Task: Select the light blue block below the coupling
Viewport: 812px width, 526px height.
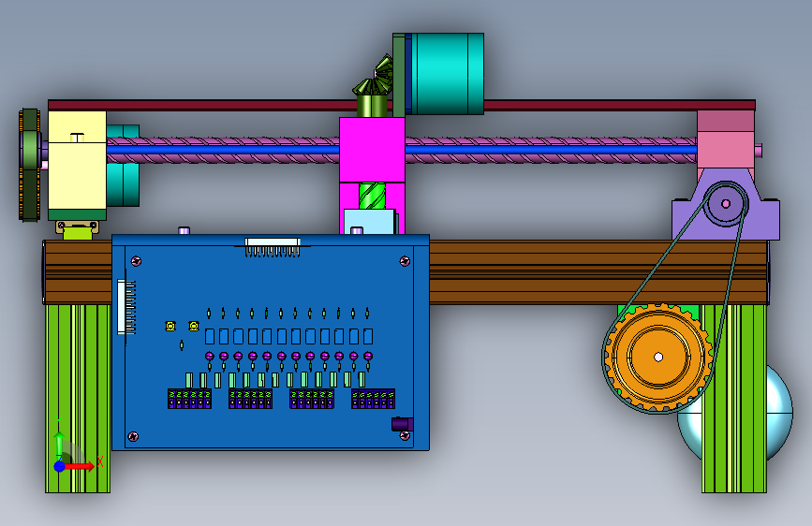Action: pyautogui.click(x=370, y=222)
